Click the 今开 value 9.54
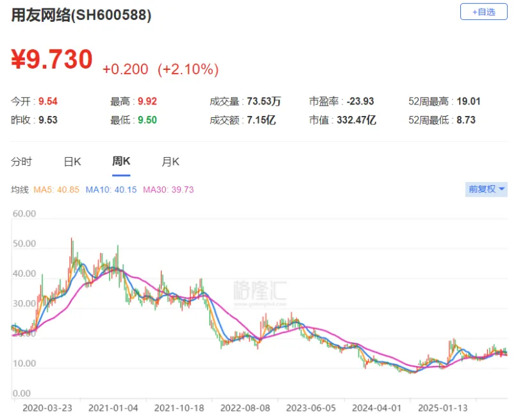This screenshot has height=414, width=532. click(48, 101)
